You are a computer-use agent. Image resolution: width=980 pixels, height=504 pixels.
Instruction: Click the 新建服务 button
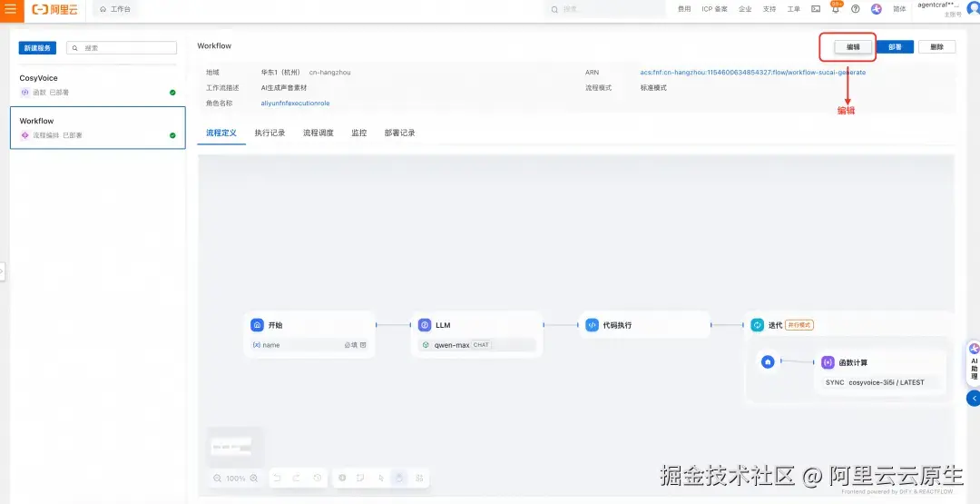pos(37,48)
